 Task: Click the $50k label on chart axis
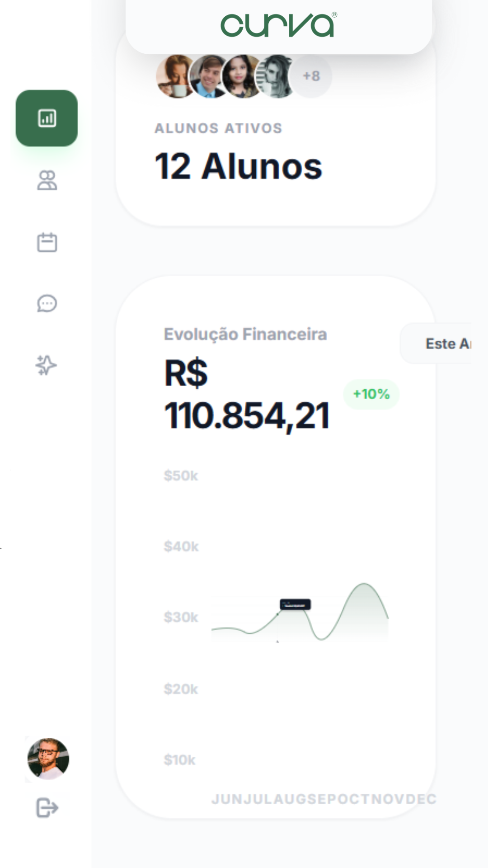181,476
